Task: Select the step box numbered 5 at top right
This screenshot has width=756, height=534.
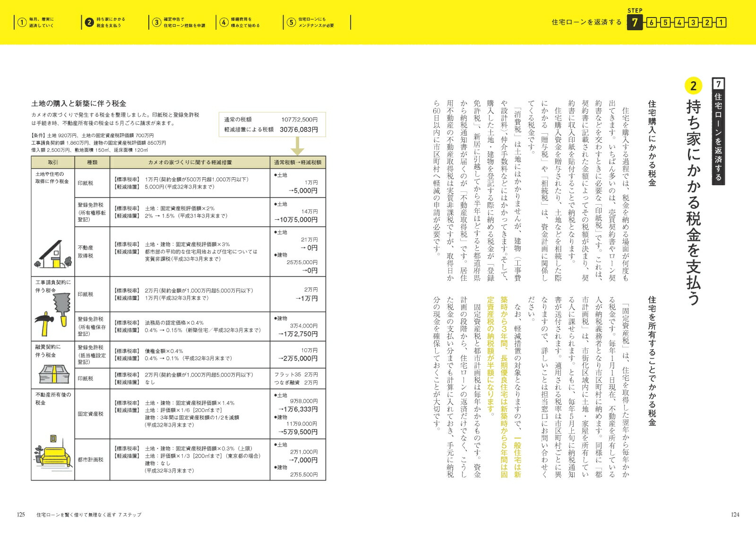Action: coord(665,22)
